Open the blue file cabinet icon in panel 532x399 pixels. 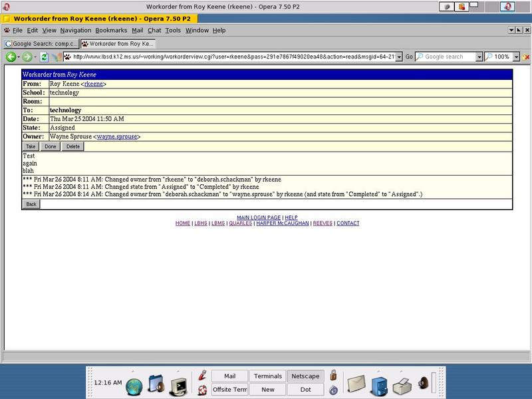click(x=379, y=386)
